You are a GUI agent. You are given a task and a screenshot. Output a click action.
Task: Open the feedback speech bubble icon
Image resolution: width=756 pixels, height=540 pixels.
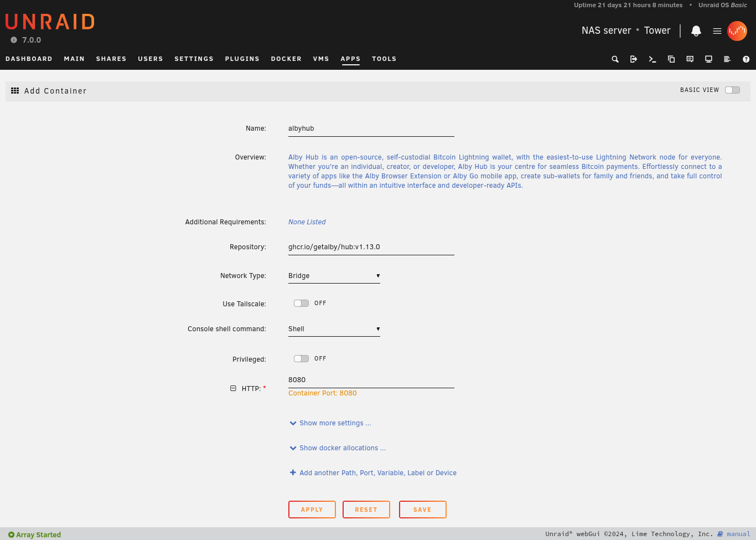pyautogui.click(x=690, y=59)
